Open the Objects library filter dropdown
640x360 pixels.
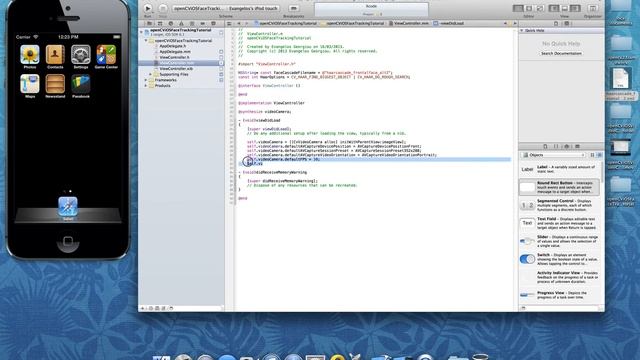tap(554, 155)
